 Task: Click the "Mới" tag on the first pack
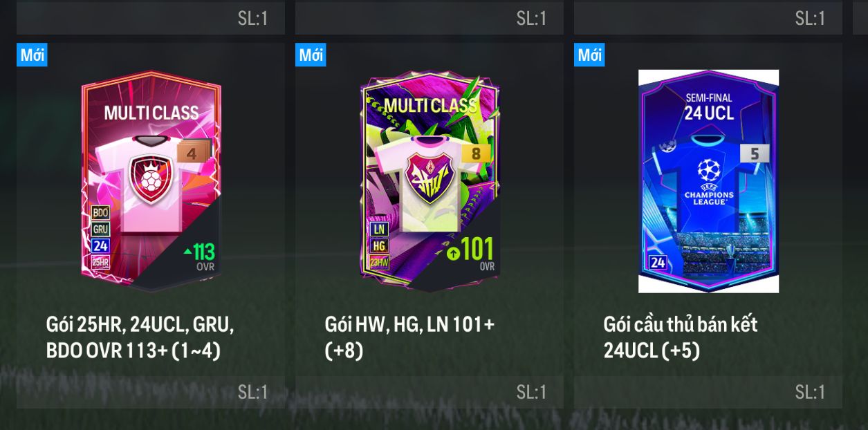pyautogui.click(x=32, y=55)
